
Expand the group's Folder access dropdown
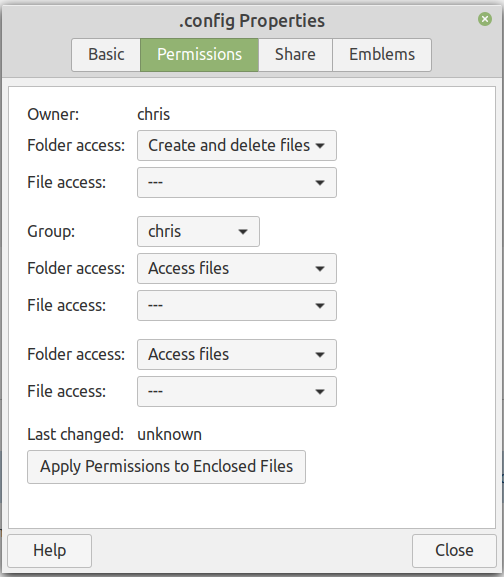click(x=237, y=268)
